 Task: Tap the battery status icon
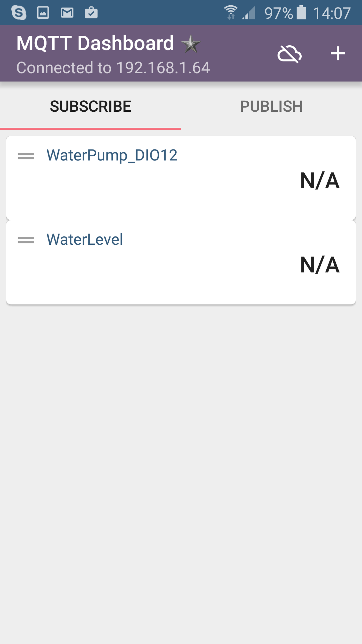click(x=301, y=13)
